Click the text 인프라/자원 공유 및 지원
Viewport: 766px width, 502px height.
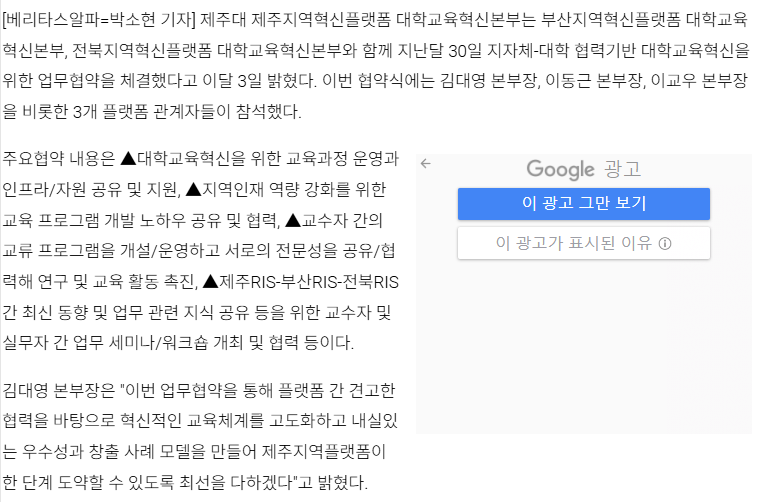(89, 189)
